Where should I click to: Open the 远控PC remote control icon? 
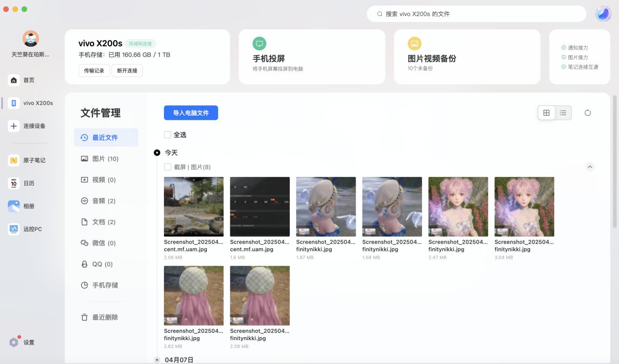coord(14,229)
